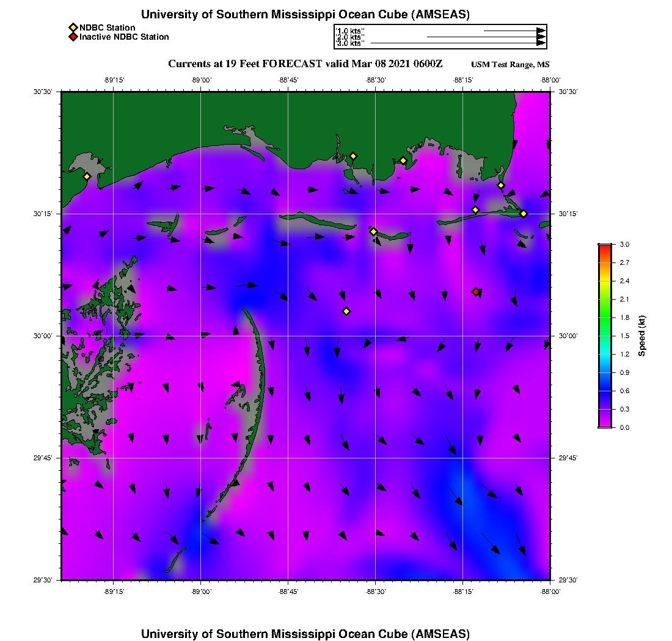Click the top -89°00' longitude axis label
This screenshot has width=672, height=641.
200,80
